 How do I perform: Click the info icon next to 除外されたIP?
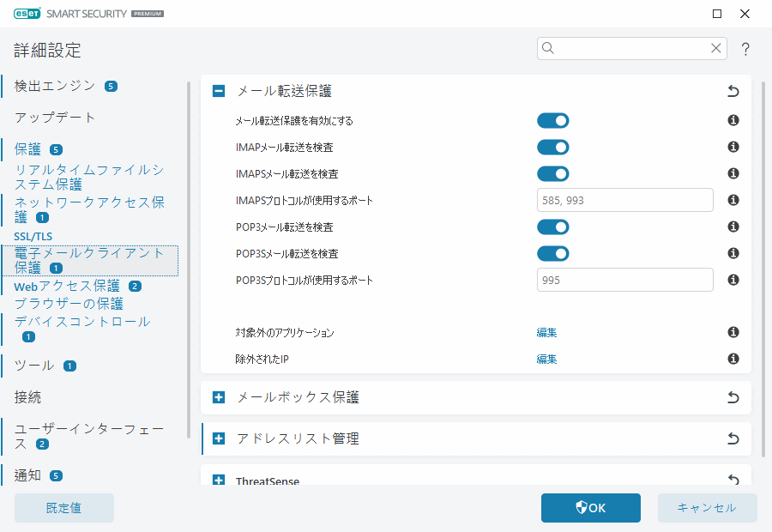pos(733,359)
